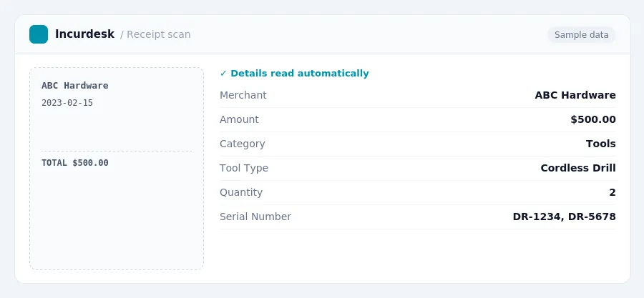
Task: Click the Merchant field label
Action: [243, 95]
